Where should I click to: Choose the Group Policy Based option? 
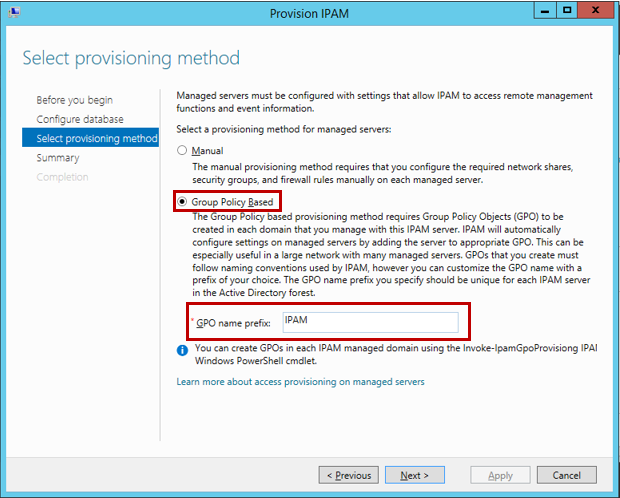(x=182, y=202)
